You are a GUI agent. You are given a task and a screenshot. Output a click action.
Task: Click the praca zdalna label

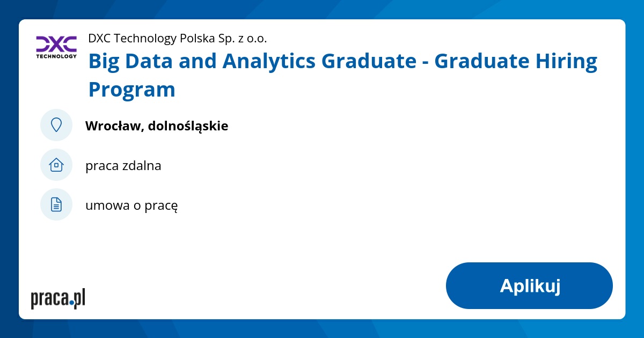[123, 165]
